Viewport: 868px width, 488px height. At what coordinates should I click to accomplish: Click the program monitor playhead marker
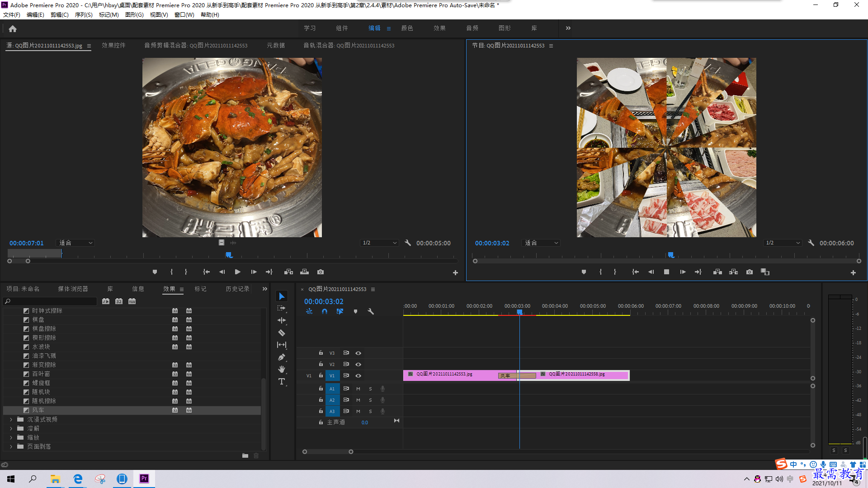[x=671, y=255]
